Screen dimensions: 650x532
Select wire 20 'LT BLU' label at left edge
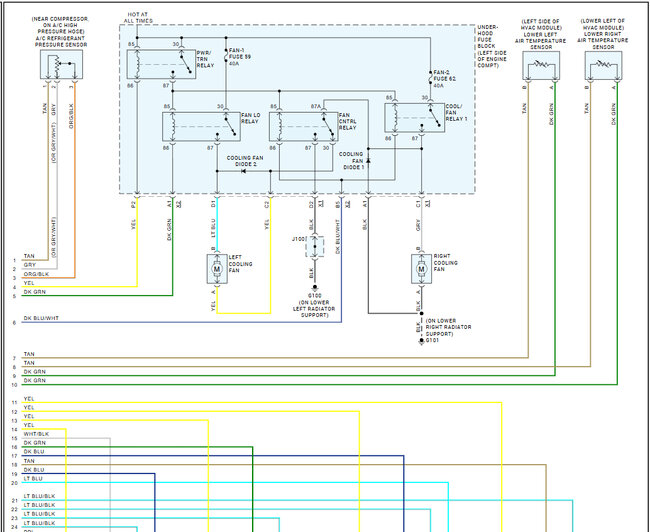33,479
